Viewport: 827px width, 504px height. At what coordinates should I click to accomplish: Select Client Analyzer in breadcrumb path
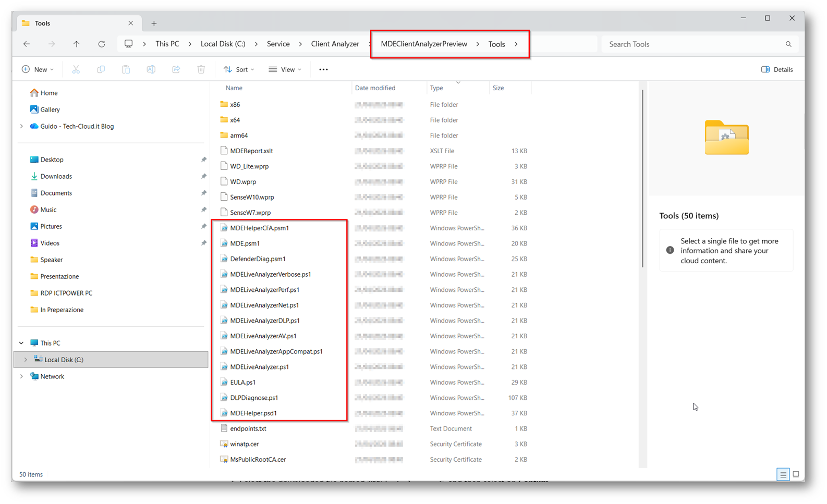[335, 44]
